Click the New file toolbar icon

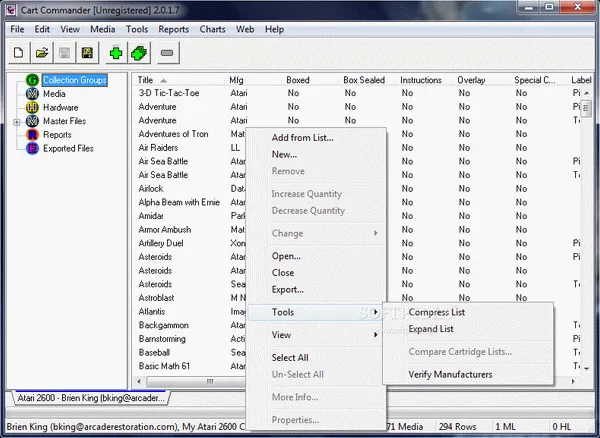(x=19, y=52)
